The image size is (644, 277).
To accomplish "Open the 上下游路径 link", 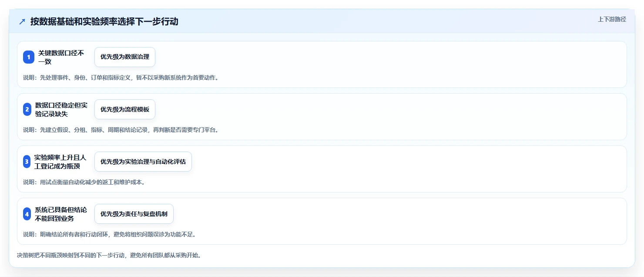I will (x=612, y=19).
